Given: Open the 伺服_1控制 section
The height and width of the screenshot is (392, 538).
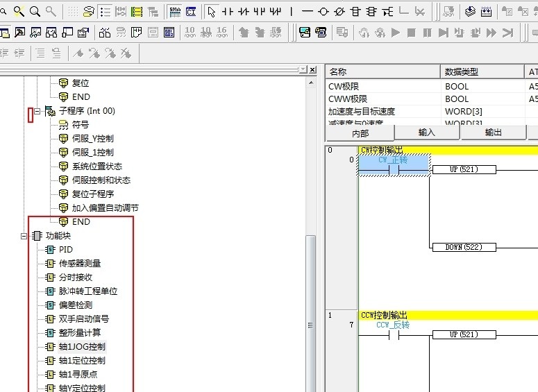Looking at the screenshot, I should 92,152.
